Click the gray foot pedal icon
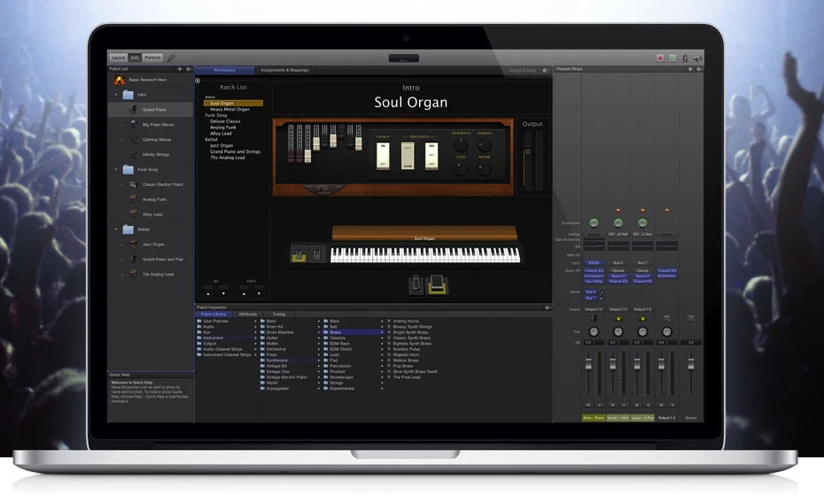The height and width of the screenshot is (504, 824). pos(416,284)
